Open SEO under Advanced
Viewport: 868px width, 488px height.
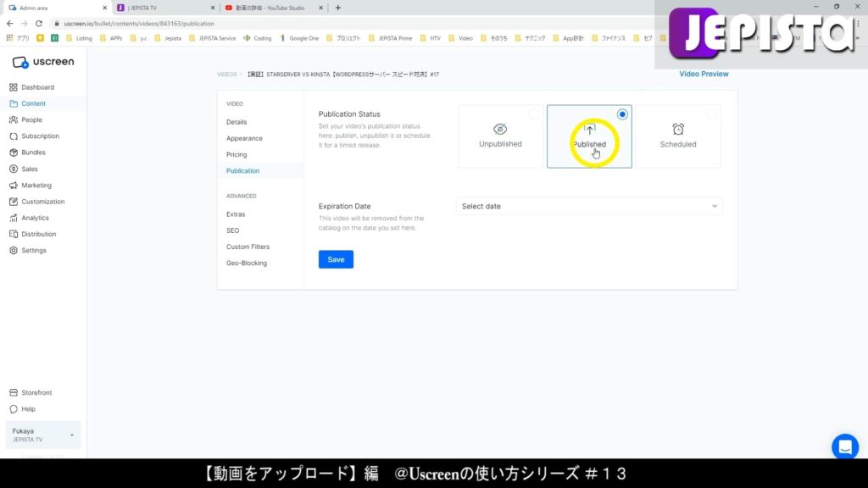click(x=232, y=230)
